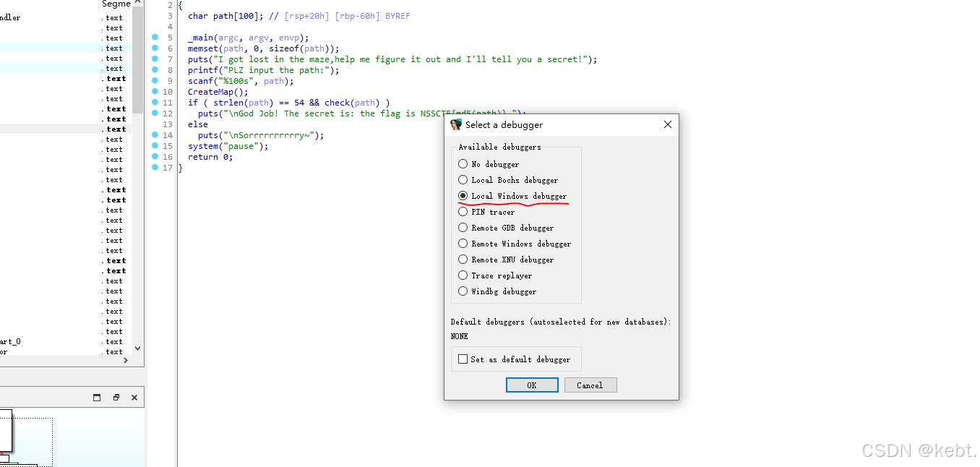
Task: Click the breakpoint marker at CreateMap line 10
Action: point(155,92)
